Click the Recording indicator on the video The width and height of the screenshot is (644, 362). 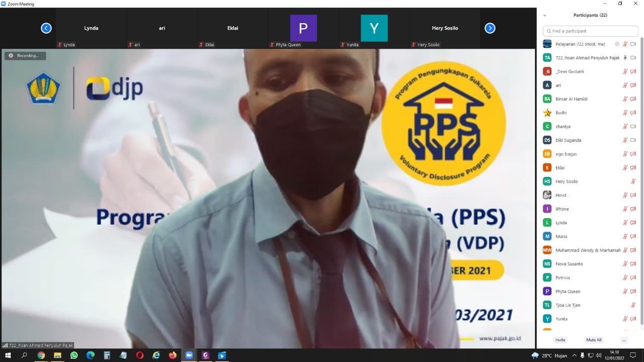click(25, 56)
